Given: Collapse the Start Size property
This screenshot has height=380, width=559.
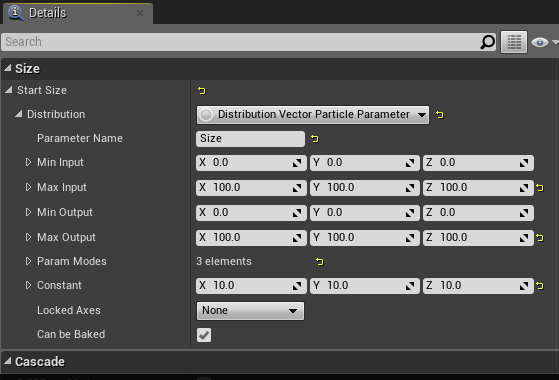Looking at the screenshot, I should pos(9,90).
